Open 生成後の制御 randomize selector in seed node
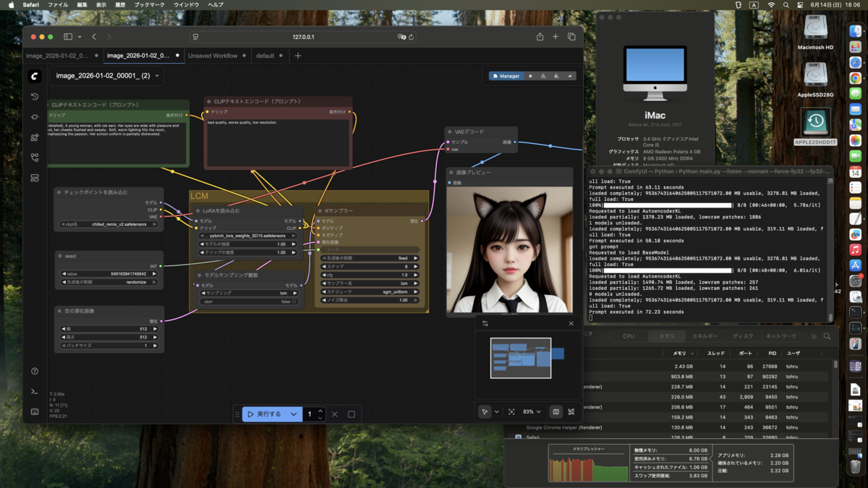Viewport: 868px width, 488px height. click(109, 282)
